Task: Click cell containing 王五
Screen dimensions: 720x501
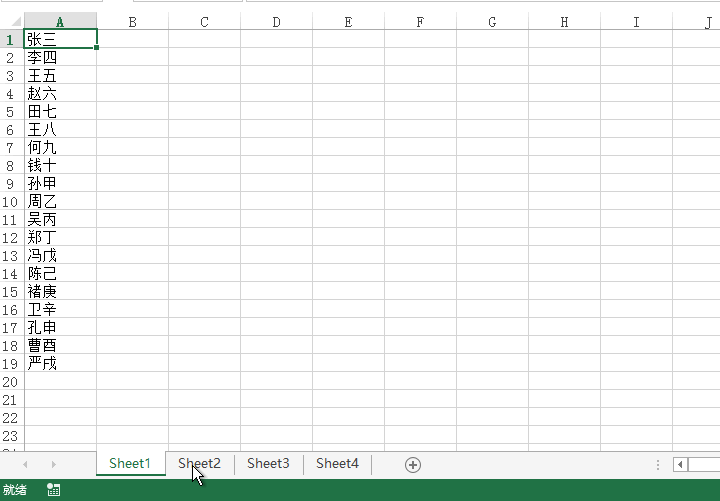Action: point(60,75)
